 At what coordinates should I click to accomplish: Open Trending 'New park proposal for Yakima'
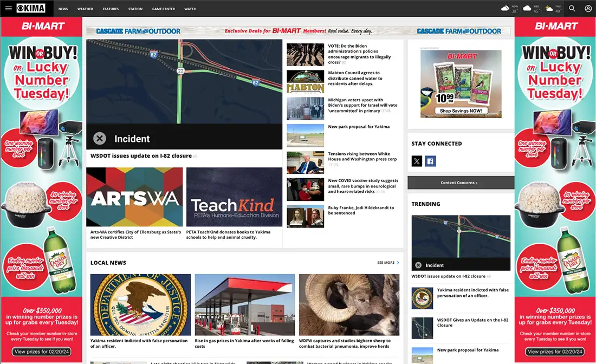pyautogui.click(x=468, y=350)
